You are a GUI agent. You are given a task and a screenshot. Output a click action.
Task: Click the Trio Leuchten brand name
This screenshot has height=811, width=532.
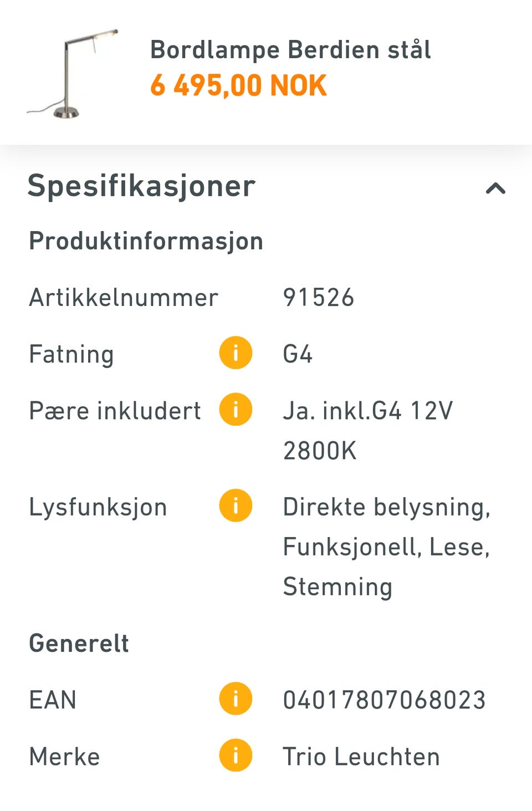[361, 757]
